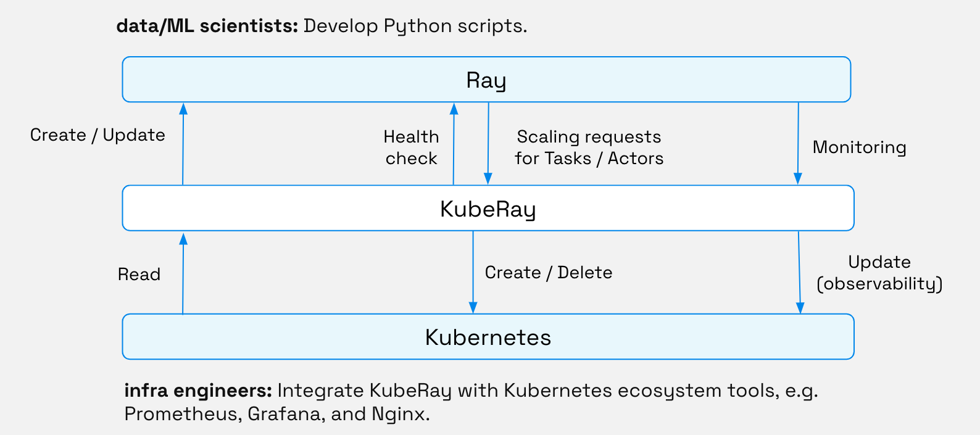980x435 pixels.
Task: Select 'Scaling requests for Tasks / Actors' text
Action: click(589, 147)
